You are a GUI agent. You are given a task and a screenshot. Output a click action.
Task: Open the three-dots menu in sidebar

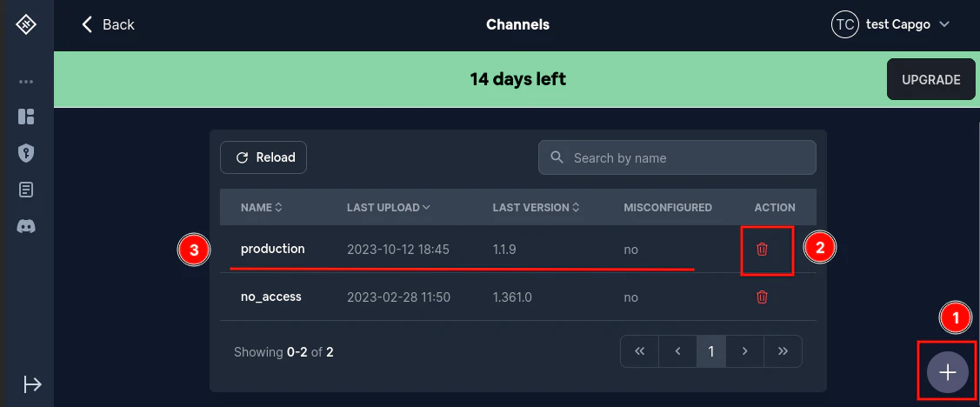(26, 83)
